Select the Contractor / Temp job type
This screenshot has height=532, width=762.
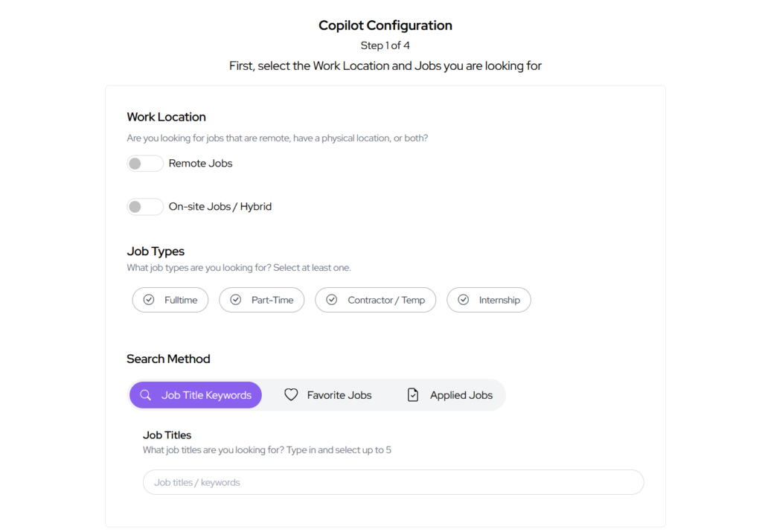(x=375, y=299)
